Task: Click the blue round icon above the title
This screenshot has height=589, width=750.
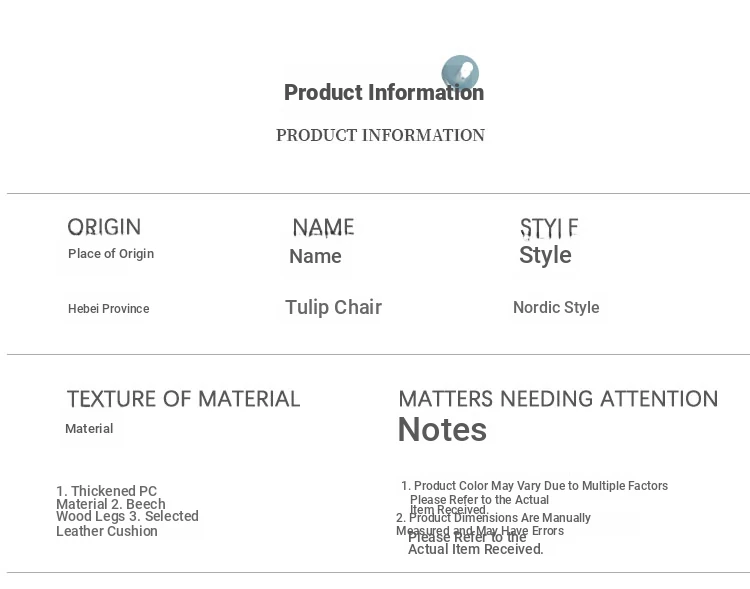Action: click(x=460, y=73)
